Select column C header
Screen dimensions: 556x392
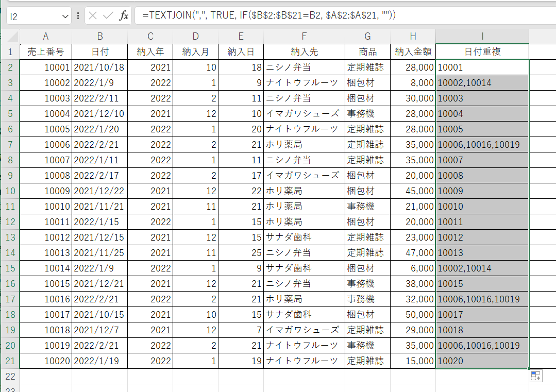(150, 36)
